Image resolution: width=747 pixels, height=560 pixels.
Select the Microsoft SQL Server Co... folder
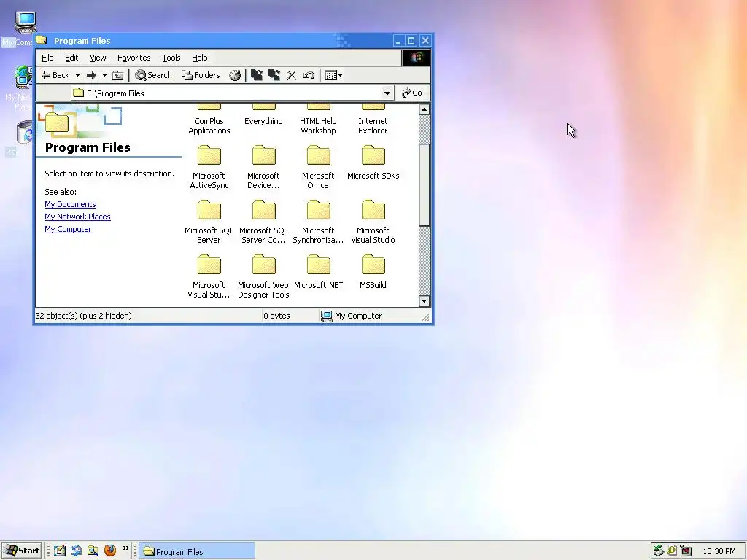[263, 222]
